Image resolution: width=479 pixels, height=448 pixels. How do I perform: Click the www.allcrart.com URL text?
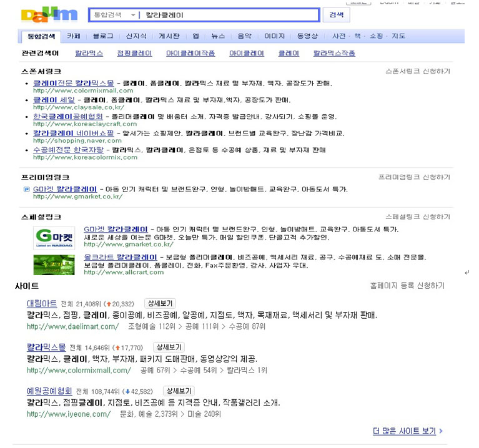point(124,272)
